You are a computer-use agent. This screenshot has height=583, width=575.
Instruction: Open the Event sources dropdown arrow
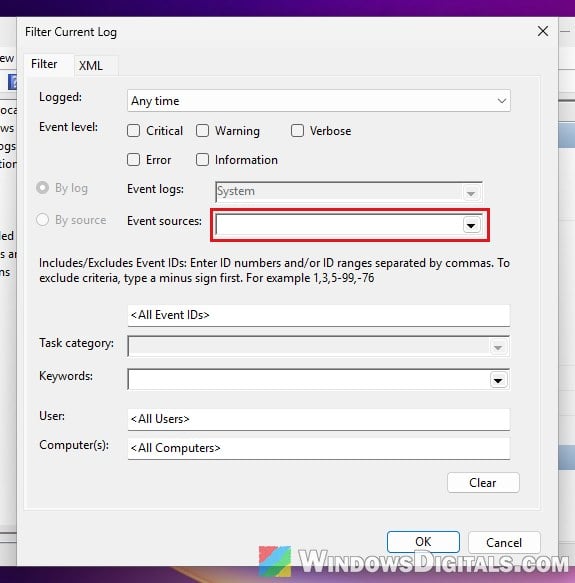point(471,225)
